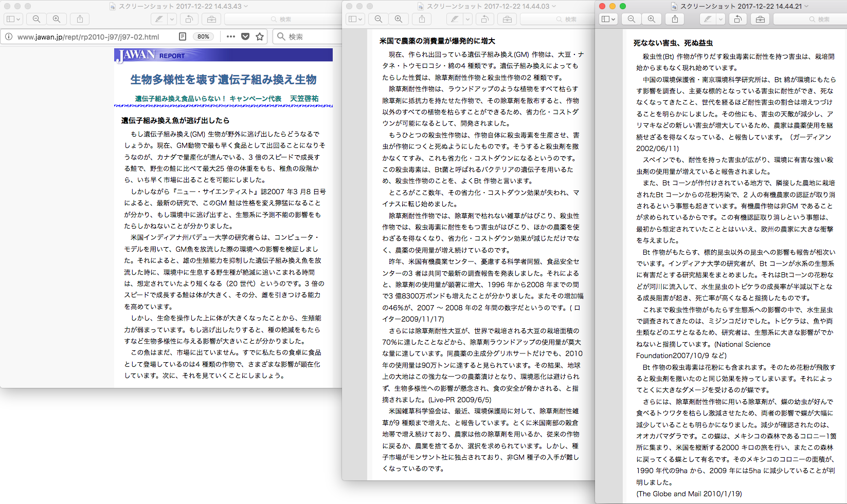
Task: Zoom out in the 14.44.03 Preview window
Action: (379, 19)
